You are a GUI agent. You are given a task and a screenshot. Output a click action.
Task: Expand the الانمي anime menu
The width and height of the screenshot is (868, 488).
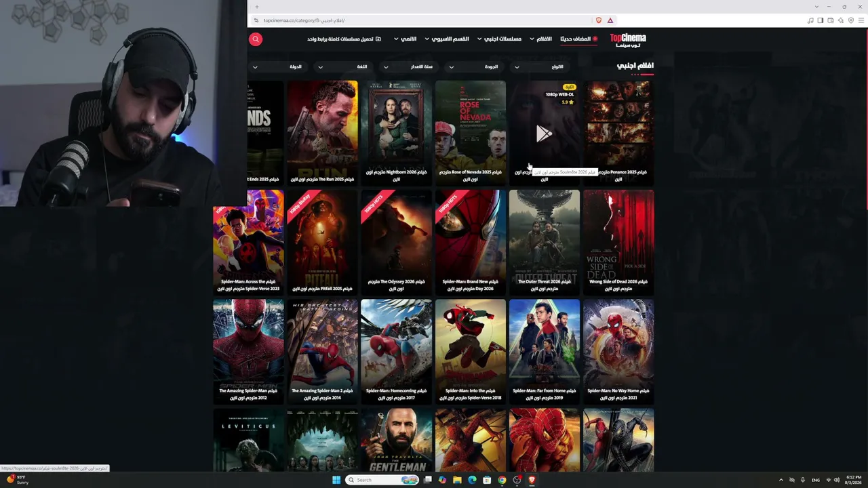pos(406,39)
